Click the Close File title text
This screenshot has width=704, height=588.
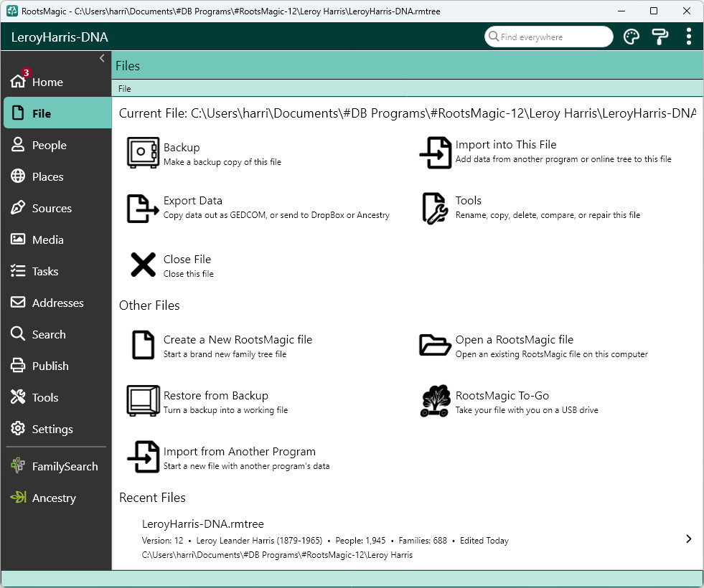(187, 259)
